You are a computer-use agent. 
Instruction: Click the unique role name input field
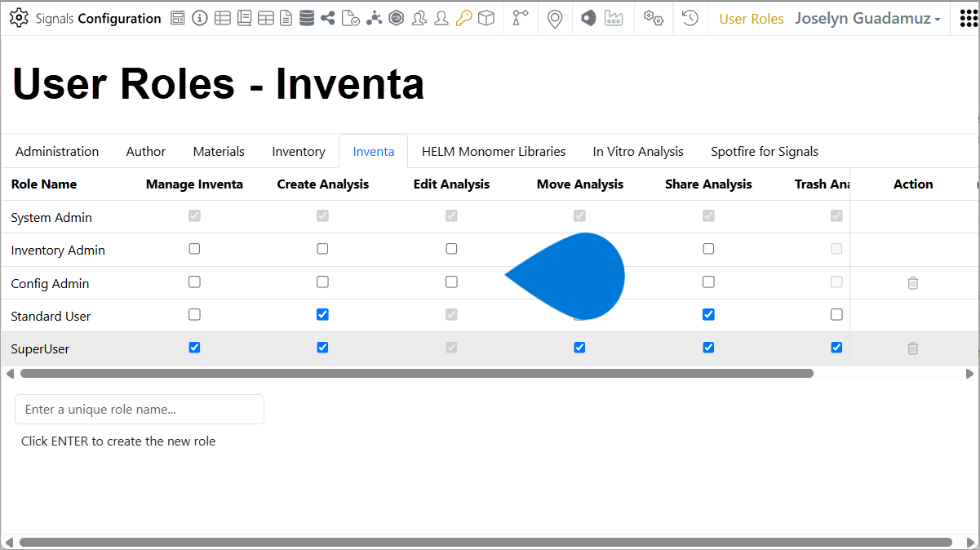click(x=139, y=409)
